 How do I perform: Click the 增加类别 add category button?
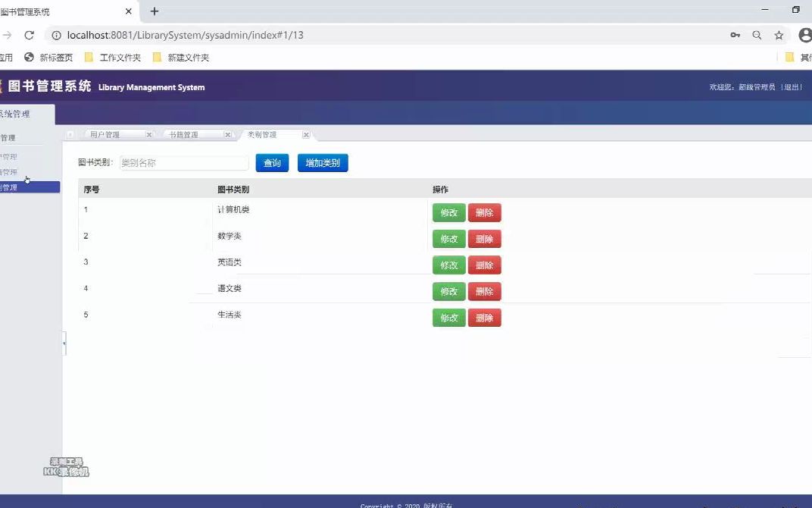click(322, 162)
